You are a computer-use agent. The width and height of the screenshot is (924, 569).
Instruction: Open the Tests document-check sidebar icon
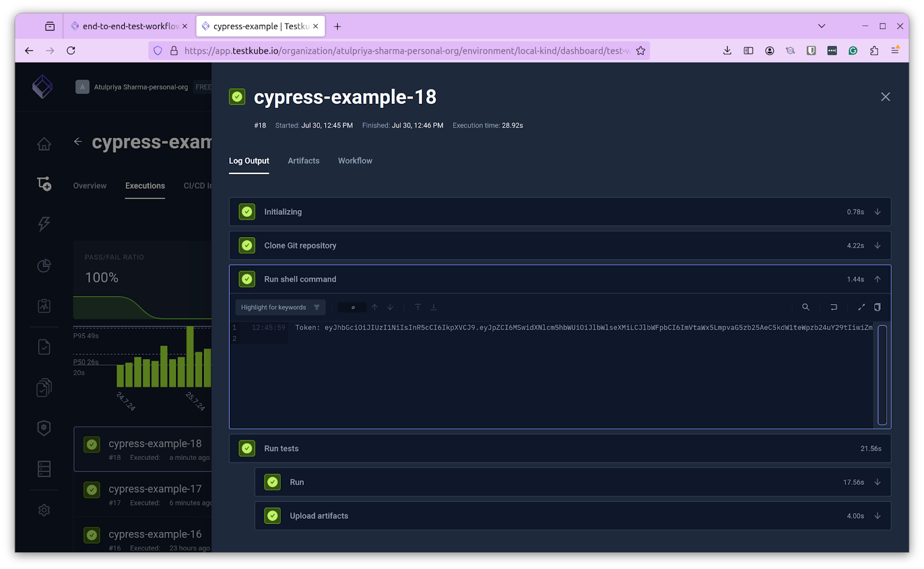(44, 347)
